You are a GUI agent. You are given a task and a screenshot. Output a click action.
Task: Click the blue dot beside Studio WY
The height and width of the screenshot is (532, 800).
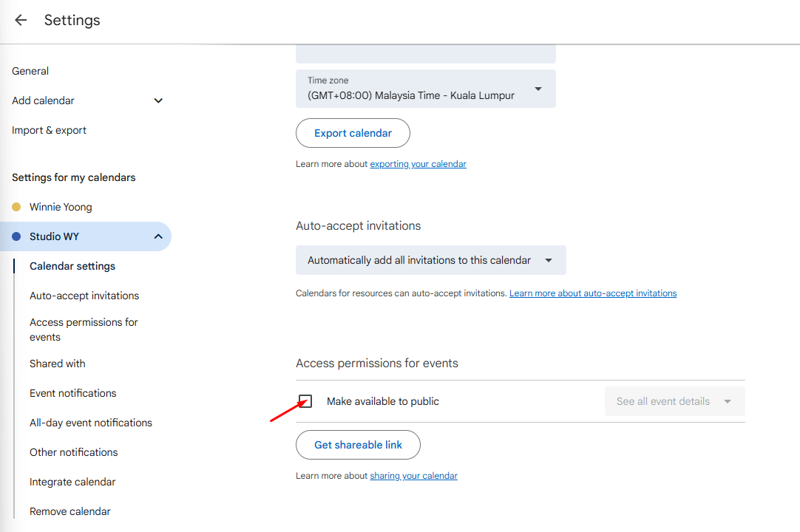tap(16, 236)
